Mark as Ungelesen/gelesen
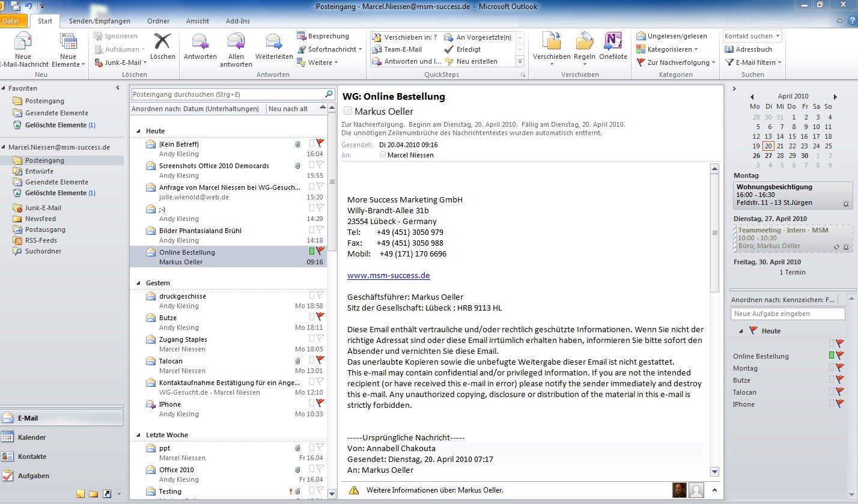The image size is (858, 504). 672,36
